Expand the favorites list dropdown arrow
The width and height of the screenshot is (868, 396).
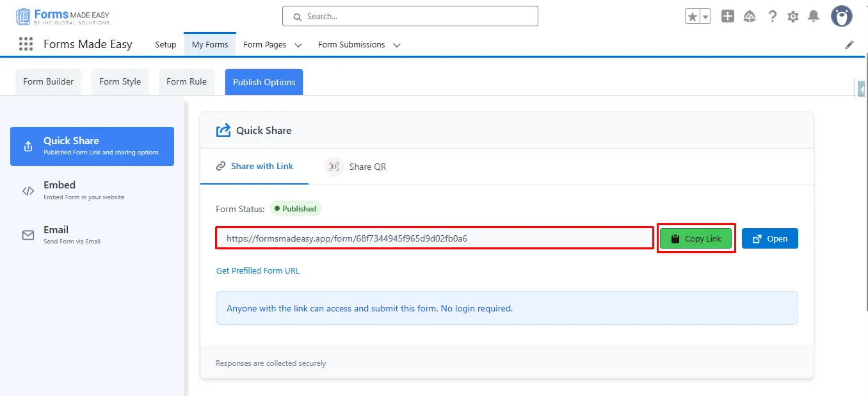[705, 17]
